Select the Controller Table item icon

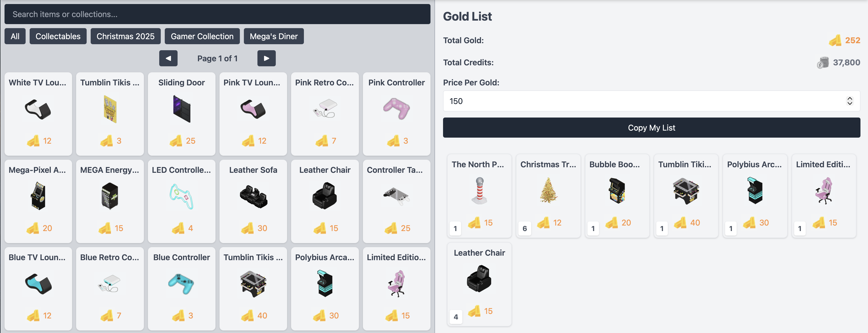click(x=396, y=196)
